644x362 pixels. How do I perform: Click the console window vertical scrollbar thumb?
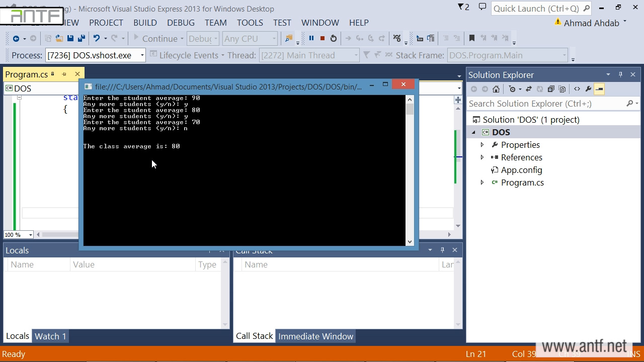coord(410,109)
